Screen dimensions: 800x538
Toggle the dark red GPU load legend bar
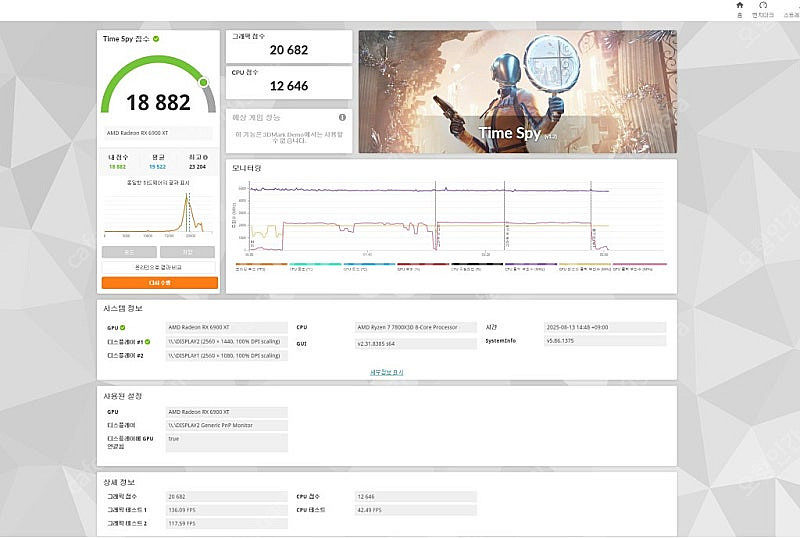[423, 264]
